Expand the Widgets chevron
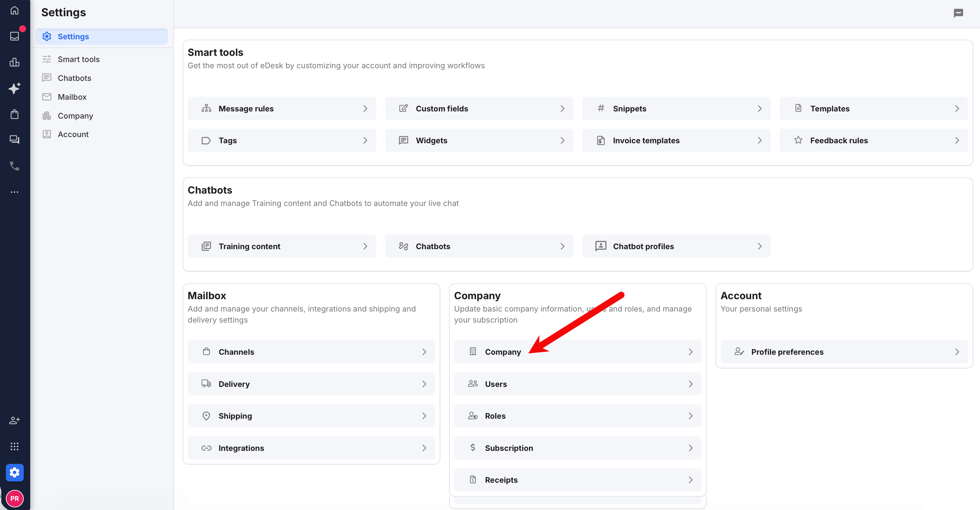 pyautogui.click(x=562, y=140)
